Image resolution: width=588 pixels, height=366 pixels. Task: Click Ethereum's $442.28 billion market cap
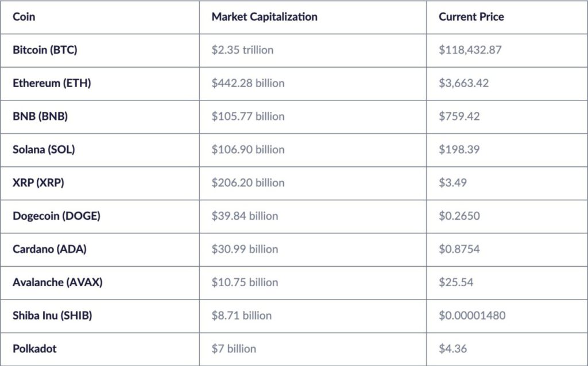(x=248, y=83)
